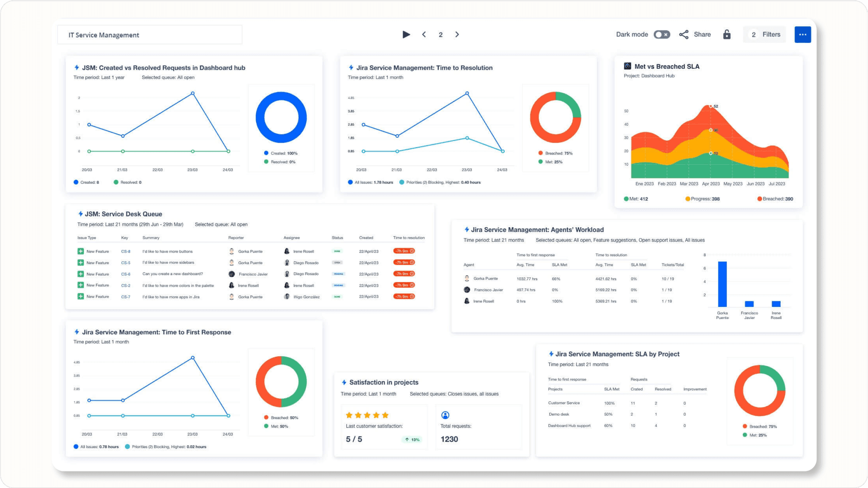Image resolution: width=868 pixels, height=488 pixels.
Task: Click the New Feature plus icon for CS-5
Action: point(81,263)
